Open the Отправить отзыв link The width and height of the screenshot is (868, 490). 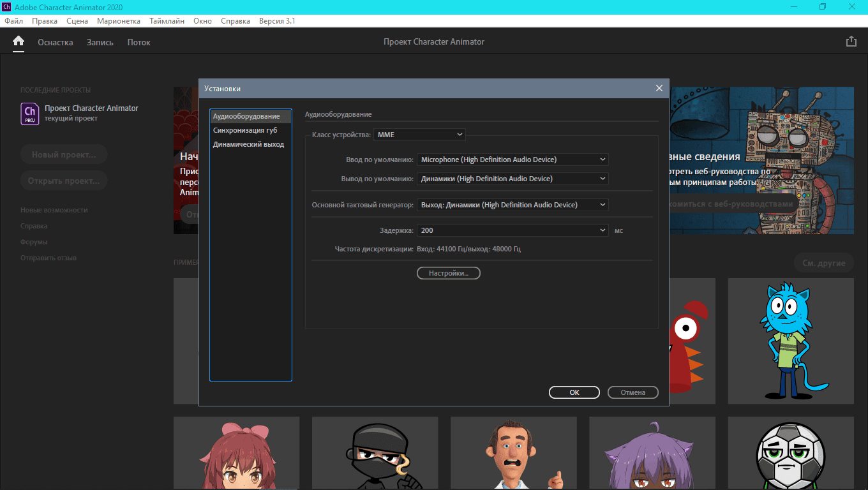[49, 258]
